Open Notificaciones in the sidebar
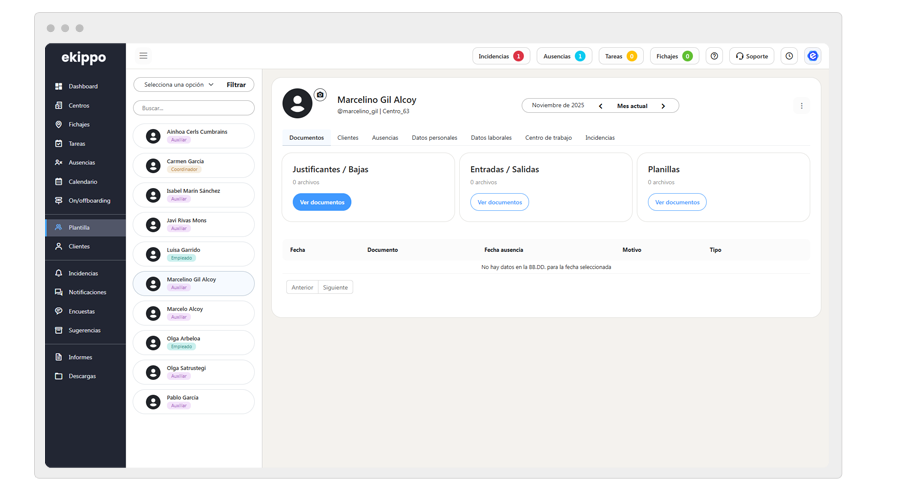The width and height of the screenshot is (900, 495). 87,292
